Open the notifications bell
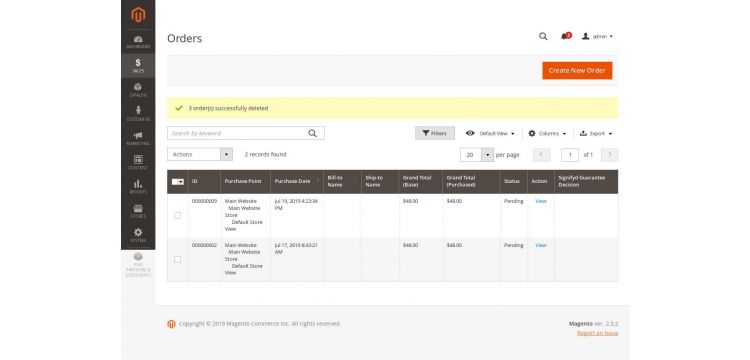The width and height of the screenshot is (750, 360). tap(565, 36)
